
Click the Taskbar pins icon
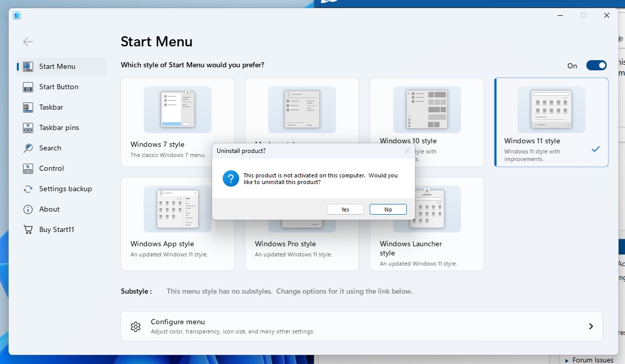pyautogui.click(x=29, y=128)
